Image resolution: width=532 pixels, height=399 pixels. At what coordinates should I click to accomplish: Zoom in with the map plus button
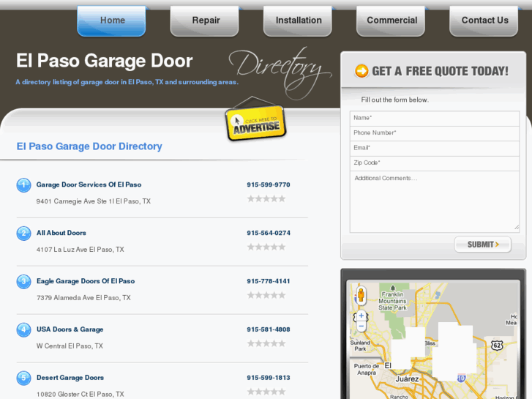[x=361, y=316]
